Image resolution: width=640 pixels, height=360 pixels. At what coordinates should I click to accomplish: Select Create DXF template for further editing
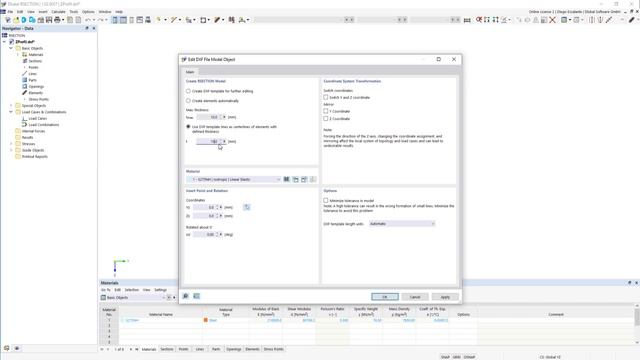point(188,91)
